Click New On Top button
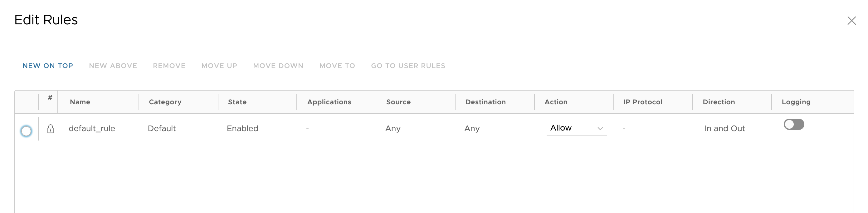This screenshot has height=213, width=868. point(48,66)
